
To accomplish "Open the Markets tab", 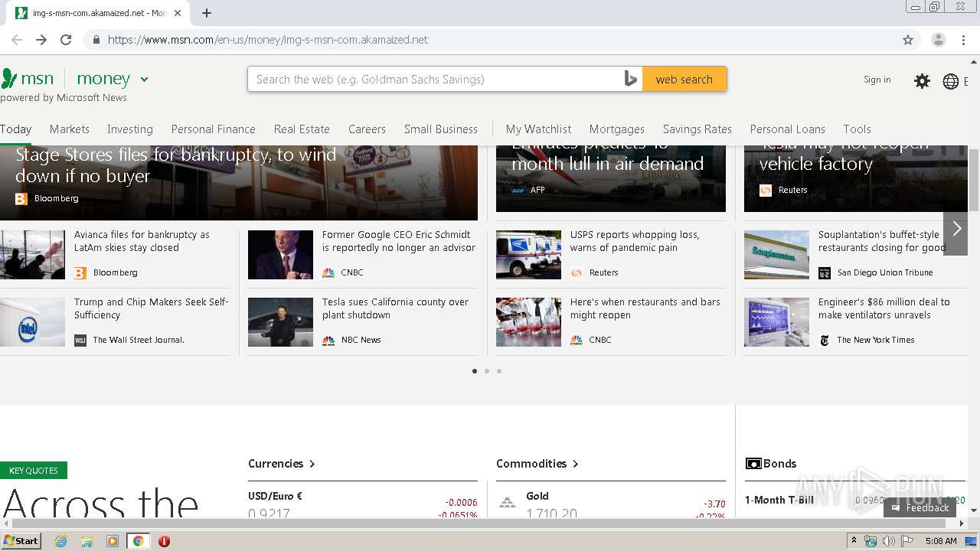I will click(70, 129).
